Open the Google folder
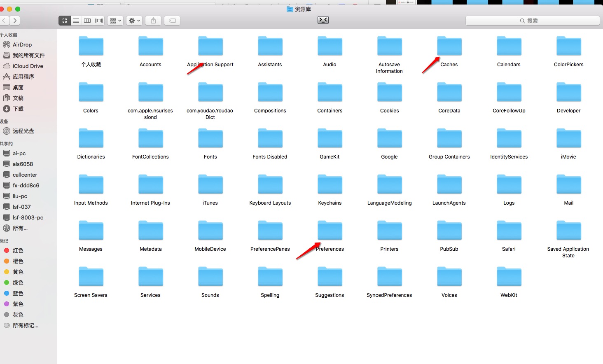The image size is (603, 364). click(x=389, y=138)
